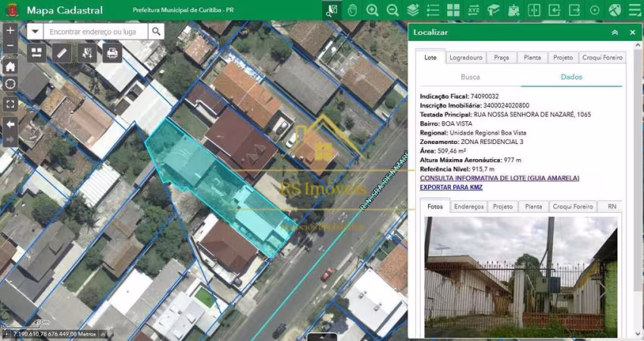
Task: Switch to the lower Croqui Foreiro tab
Action: pos(573,207)
